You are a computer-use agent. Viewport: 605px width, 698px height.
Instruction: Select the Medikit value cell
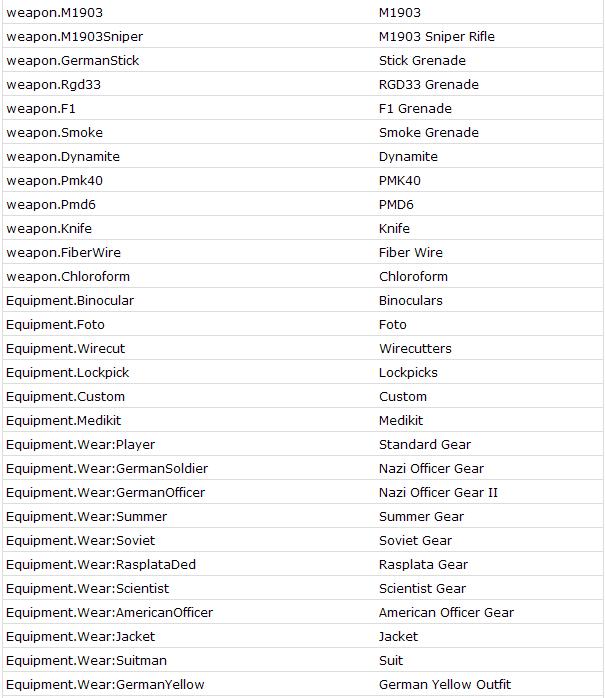point(401,421)
